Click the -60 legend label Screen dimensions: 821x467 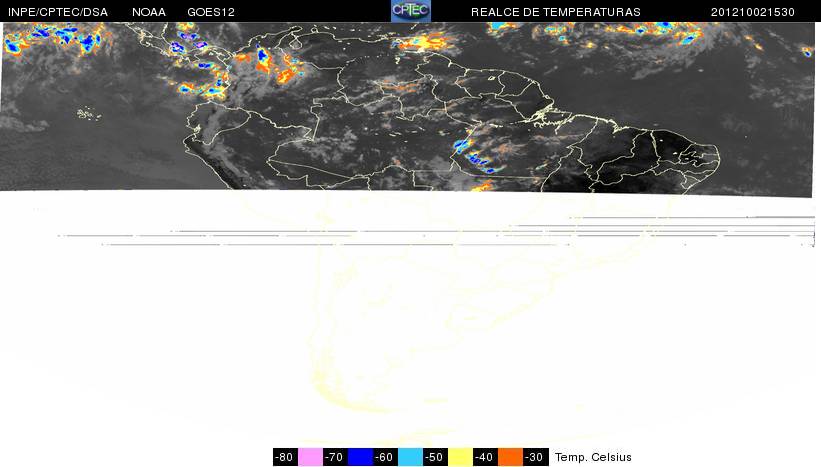coord(385,457)
